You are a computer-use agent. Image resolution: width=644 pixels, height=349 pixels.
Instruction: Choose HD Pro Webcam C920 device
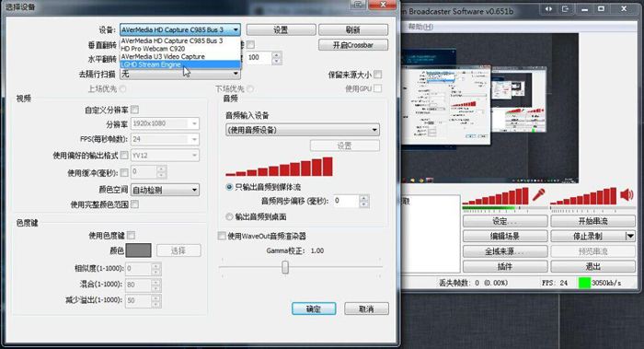coord(180,49)
